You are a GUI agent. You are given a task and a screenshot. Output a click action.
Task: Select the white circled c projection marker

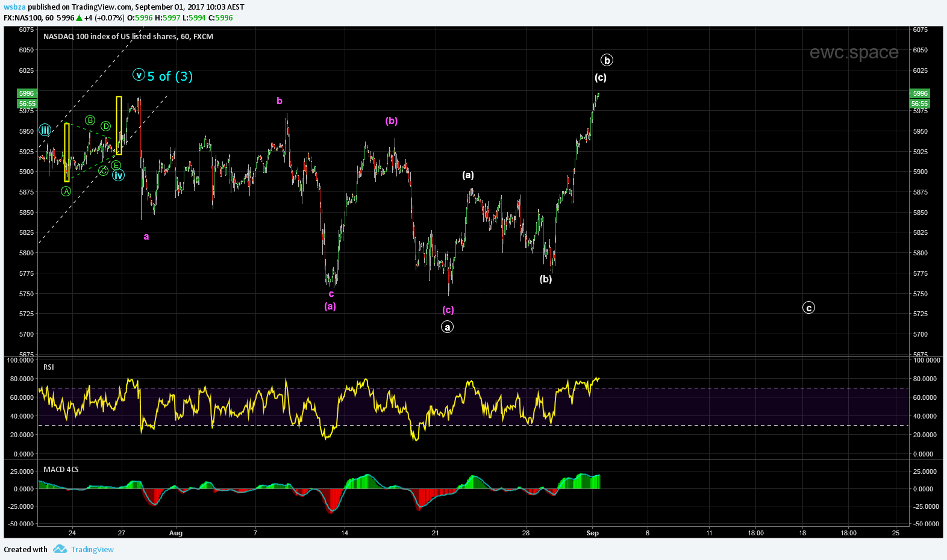(808, 308)
